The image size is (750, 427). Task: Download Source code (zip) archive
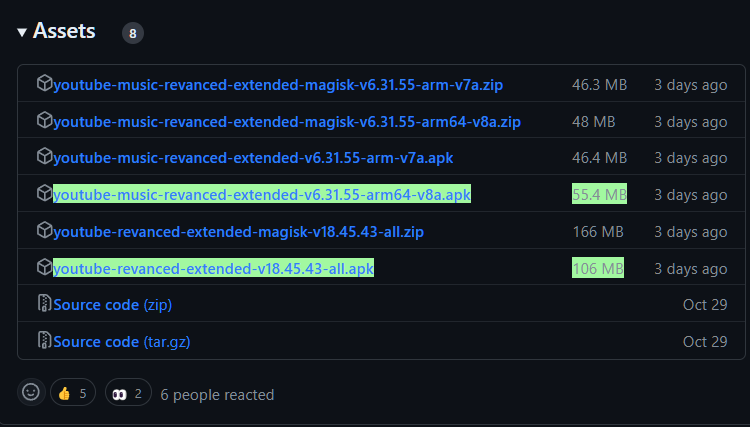tap(112, 305)
